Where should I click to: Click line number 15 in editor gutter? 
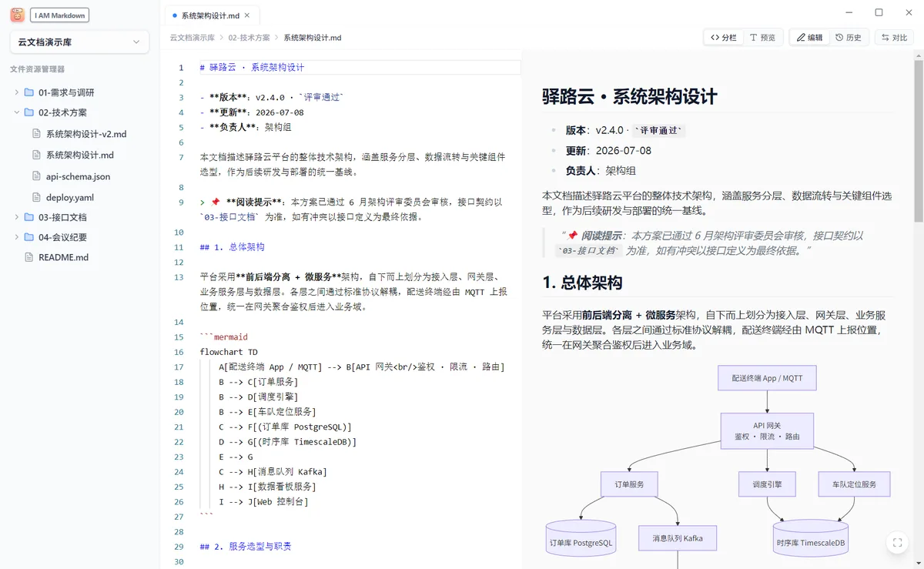click(x=179, y=337)
